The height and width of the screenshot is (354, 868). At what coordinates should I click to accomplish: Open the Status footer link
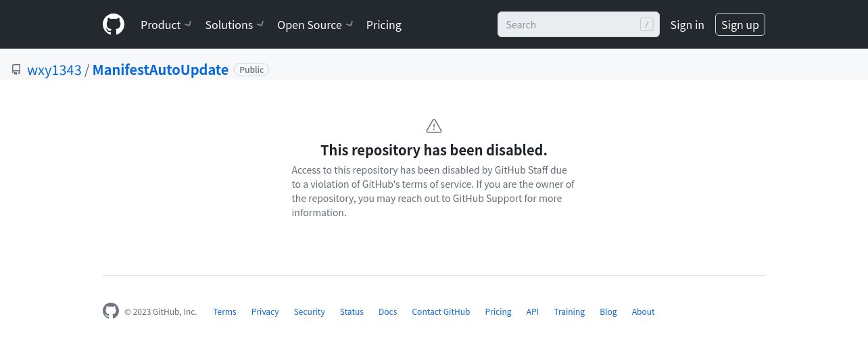352,311
